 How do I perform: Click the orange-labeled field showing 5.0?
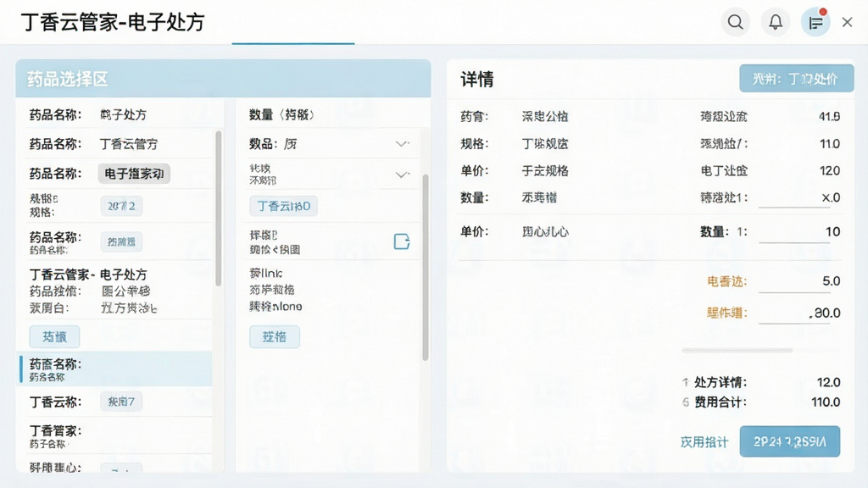click(x=799, y=281)
